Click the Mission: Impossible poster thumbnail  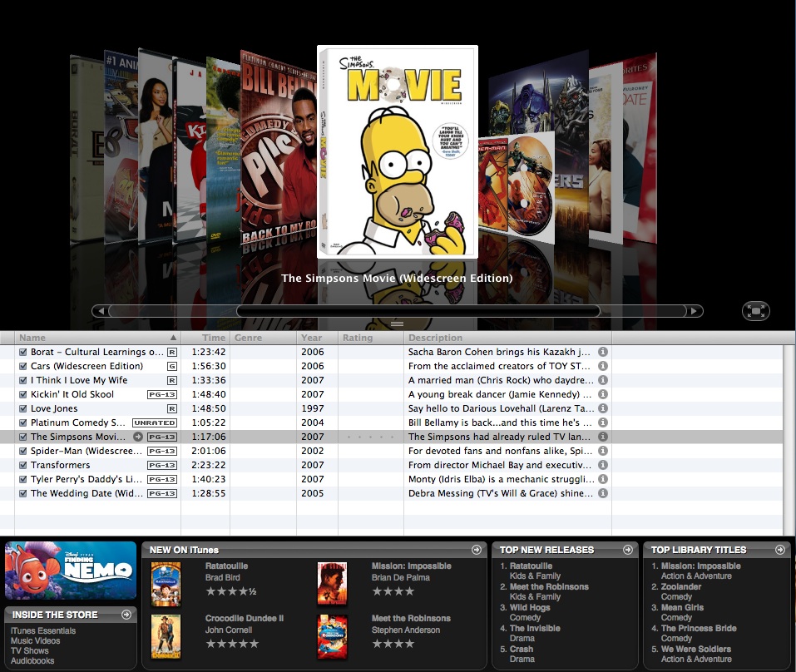333,584
